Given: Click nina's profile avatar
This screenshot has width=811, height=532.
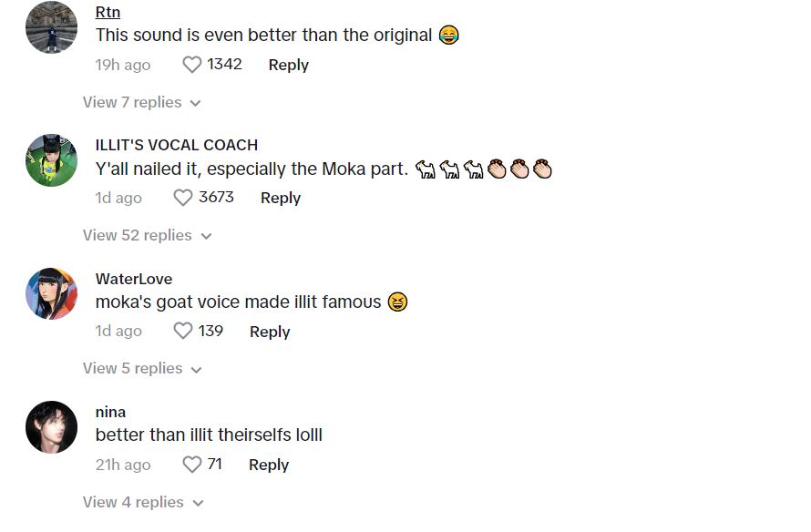Looking at the screenshot, I should [x=51, y=427].
